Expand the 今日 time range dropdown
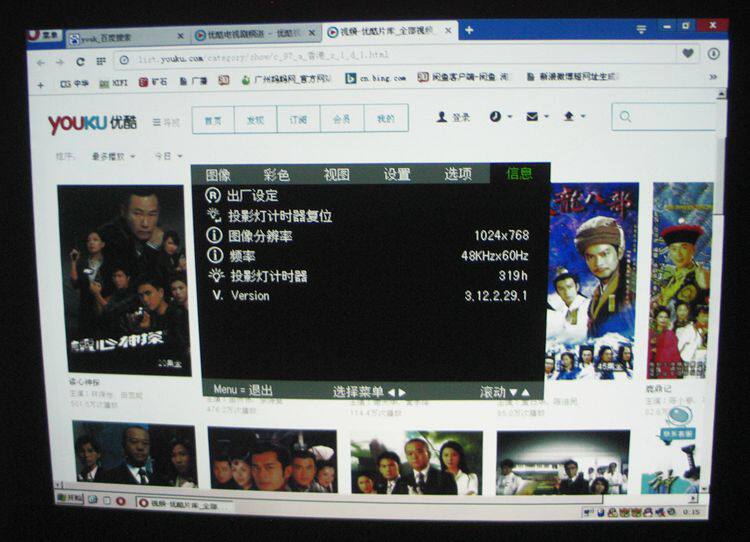 168,156
